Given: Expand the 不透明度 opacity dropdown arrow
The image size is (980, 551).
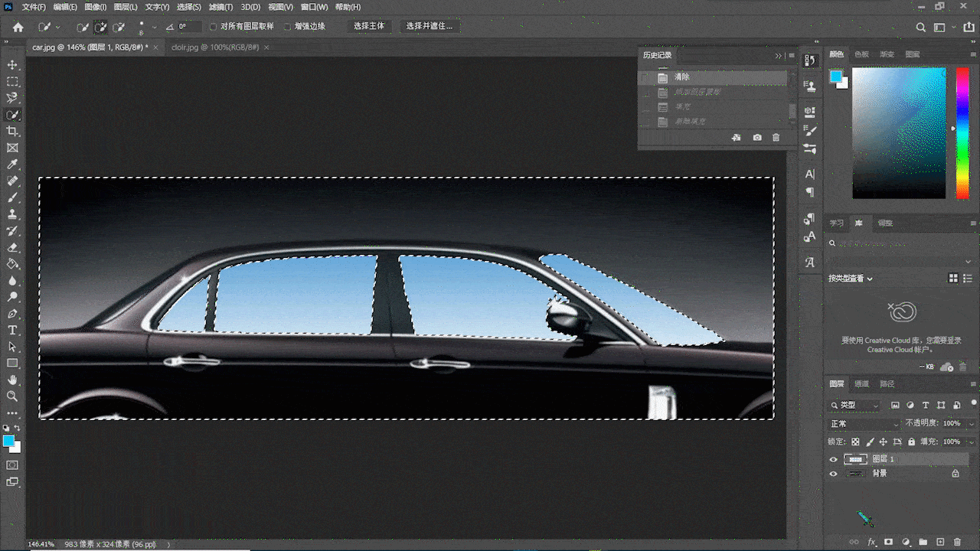Looking at the screenshot, I should (x=970, y=423).
